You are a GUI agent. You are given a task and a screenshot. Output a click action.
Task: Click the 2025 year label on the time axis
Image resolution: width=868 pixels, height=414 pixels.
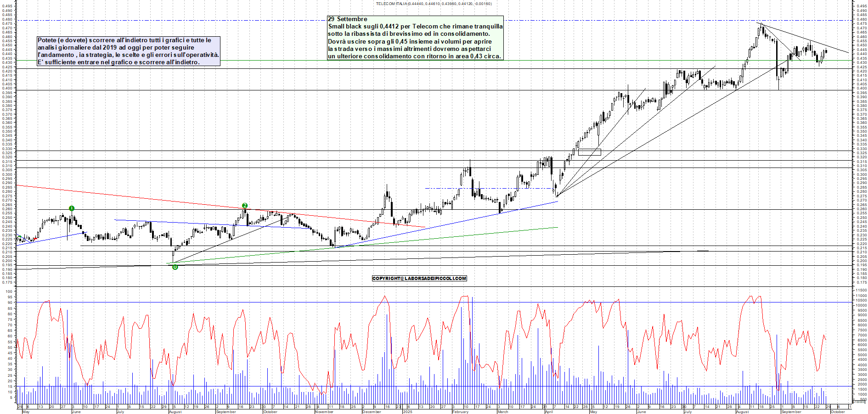(407, 412)
